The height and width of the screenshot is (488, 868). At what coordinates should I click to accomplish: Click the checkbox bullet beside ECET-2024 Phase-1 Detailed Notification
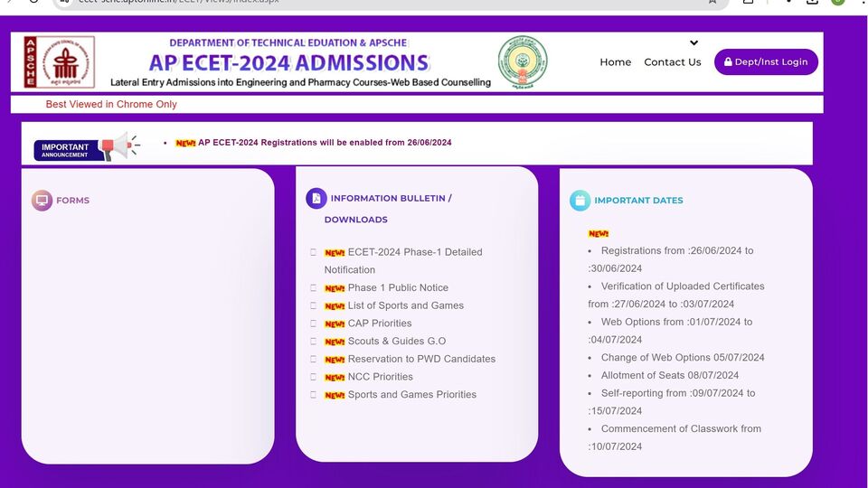click(x=314, y=252)
